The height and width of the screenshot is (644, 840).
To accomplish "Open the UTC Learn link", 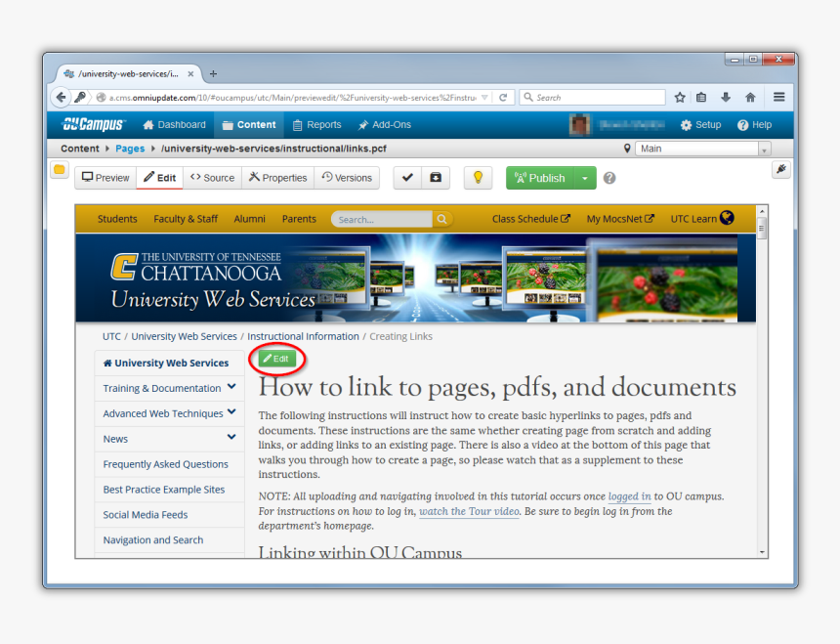I will (702, 219).
